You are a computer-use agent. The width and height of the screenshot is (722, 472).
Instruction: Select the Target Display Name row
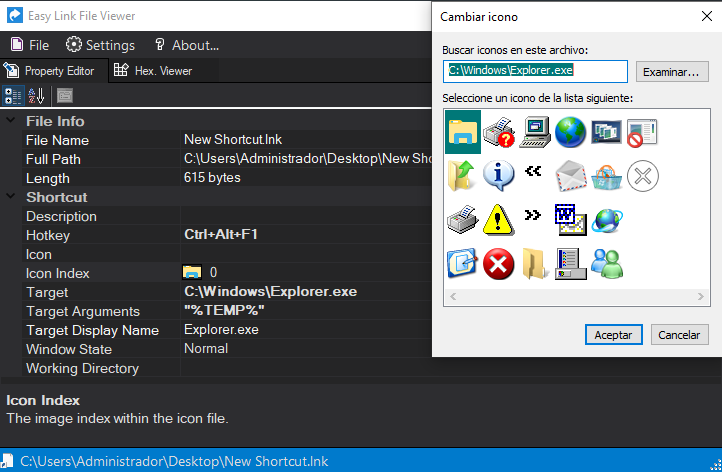tap(227, 330)
